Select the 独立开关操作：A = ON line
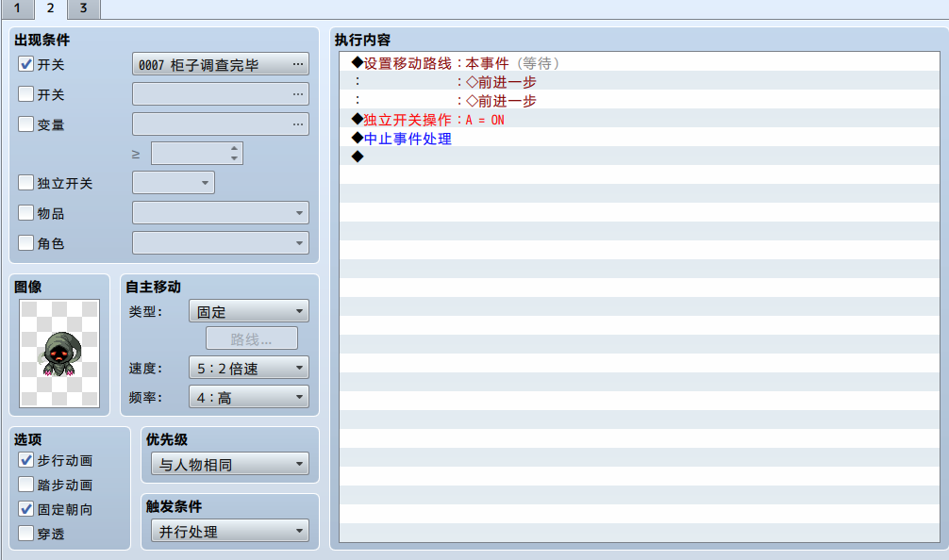The image size is (949, 560). [640, 119]
